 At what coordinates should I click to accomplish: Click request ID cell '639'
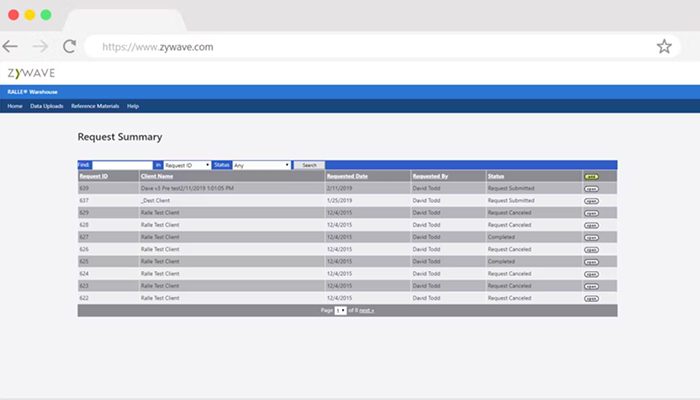[x=84, y=188]
